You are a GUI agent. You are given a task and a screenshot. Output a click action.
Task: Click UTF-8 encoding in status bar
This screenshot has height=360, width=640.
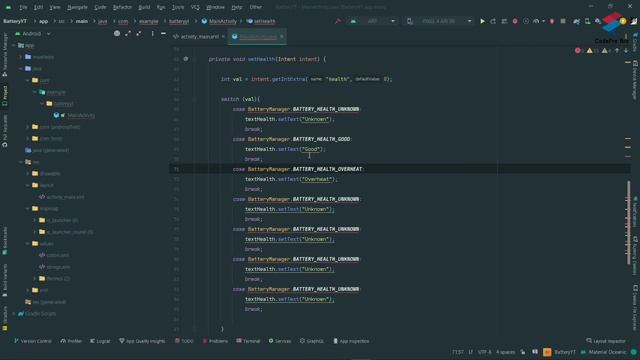click(x=484, y=352)
